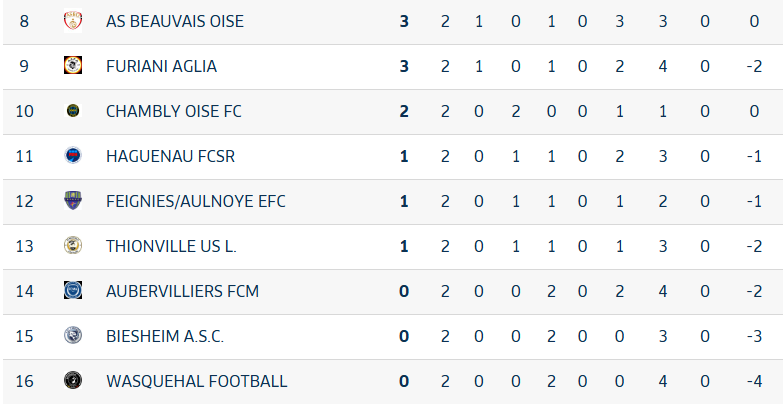Select the BIESHEIM A.S.C. name

164,336
